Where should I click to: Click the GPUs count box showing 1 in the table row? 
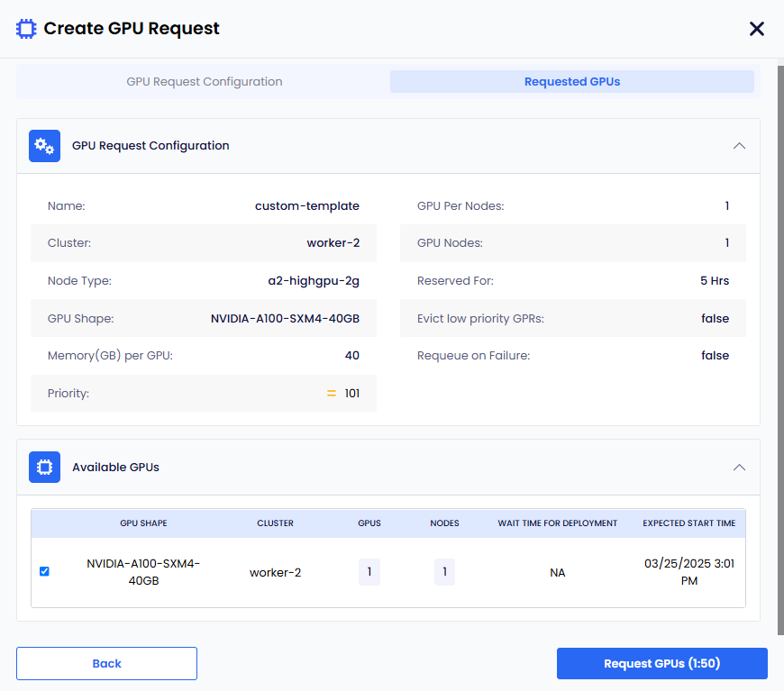pos(369,572)
